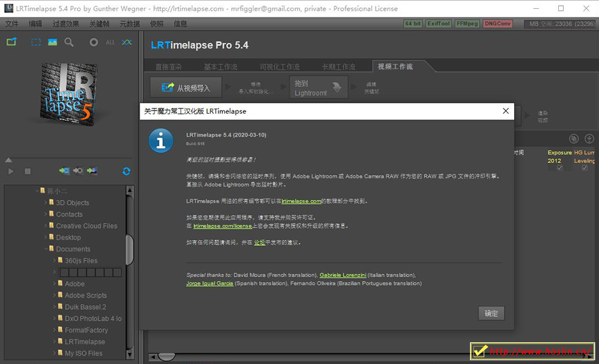
Task: Select the LRTimelapse folder in tree
Action: point(84,342)
